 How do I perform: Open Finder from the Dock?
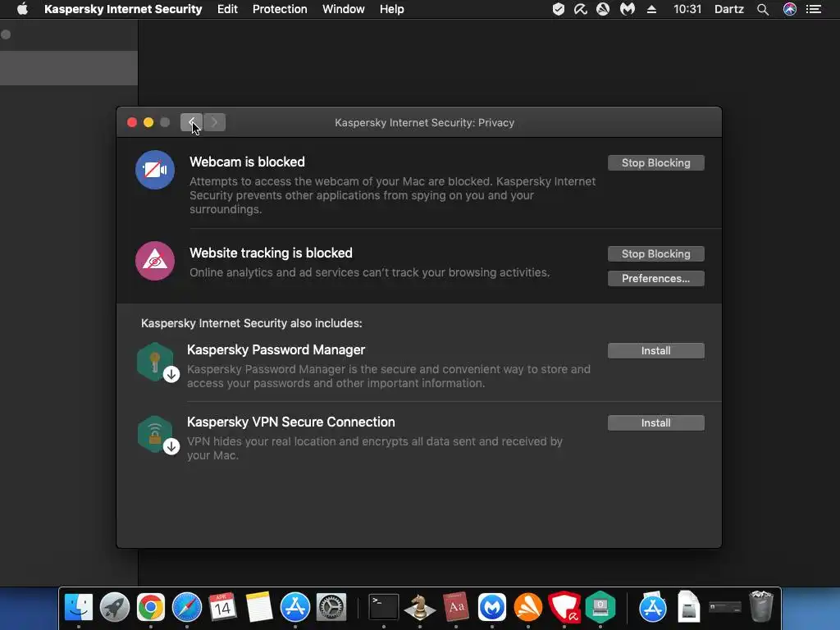(79, 608)
